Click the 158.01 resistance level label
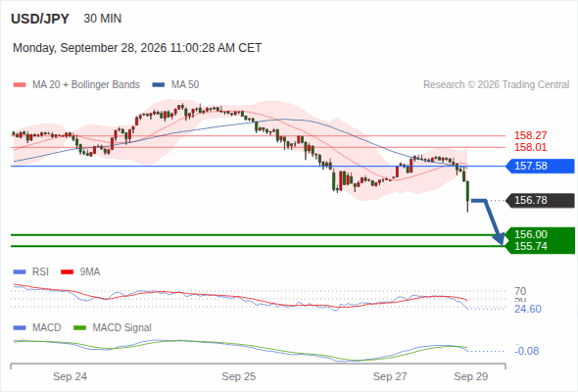This screenshot has height=392, width=578. [x=530, y=147]
